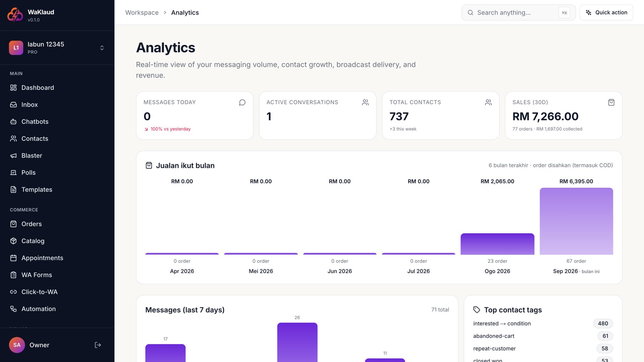The height and width of the screenshot is (362, 644).
Task: Click the Catalog box icon
Action: coord(13,241)
